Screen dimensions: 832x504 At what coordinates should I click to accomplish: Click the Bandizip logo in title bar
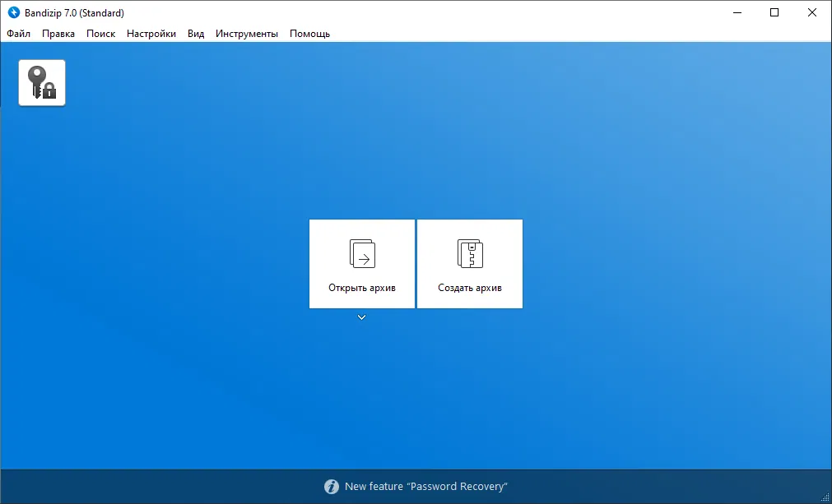point(14,12)
